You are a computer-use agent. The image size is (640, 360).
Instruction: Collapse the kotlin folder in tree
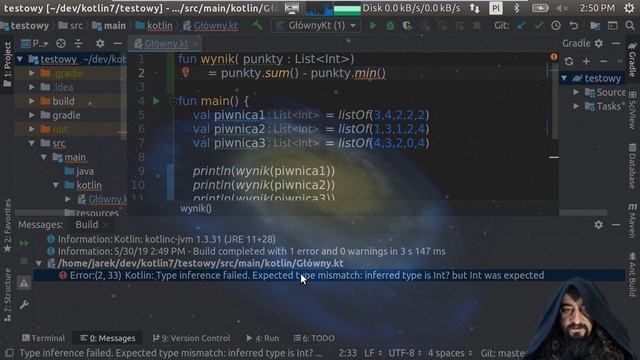tap(56, 185)
